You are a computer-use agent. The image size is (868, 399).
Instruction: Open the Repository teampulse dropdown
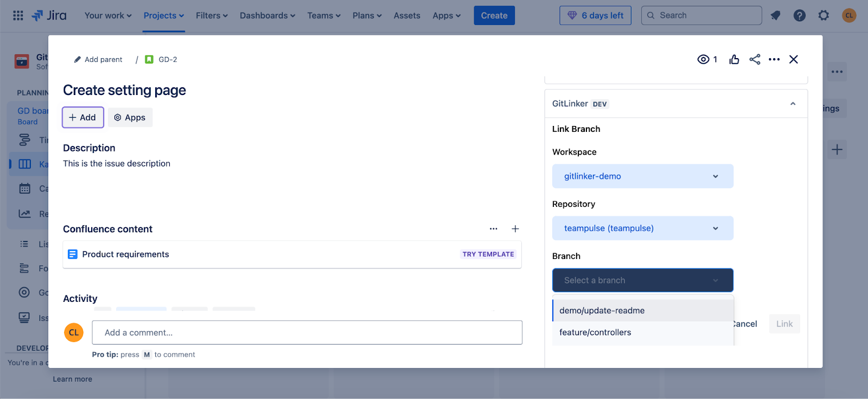coord(642,229)
